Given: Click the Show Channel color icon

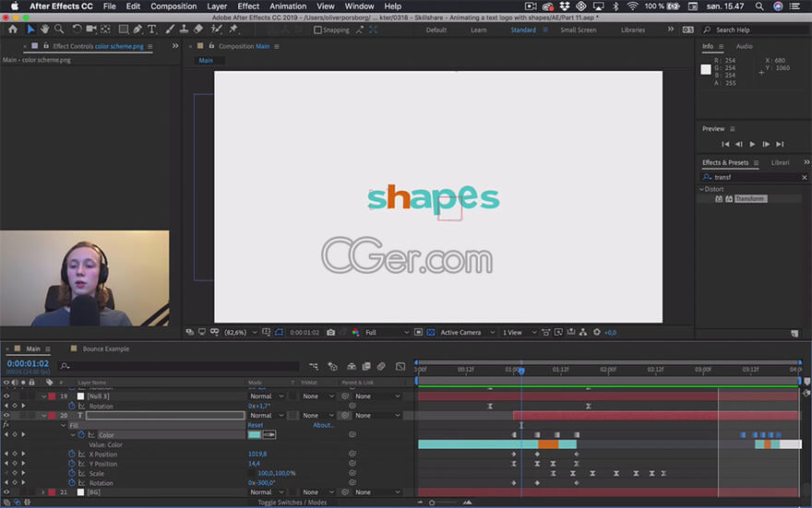Looking at the screenshot, I should (356, 332).
